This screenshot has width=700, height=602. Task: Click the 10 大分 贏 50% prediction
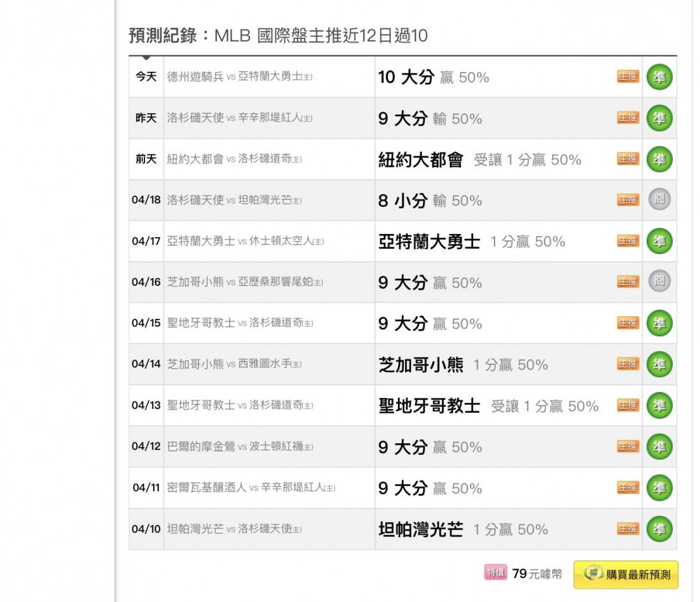coord(434,77)
